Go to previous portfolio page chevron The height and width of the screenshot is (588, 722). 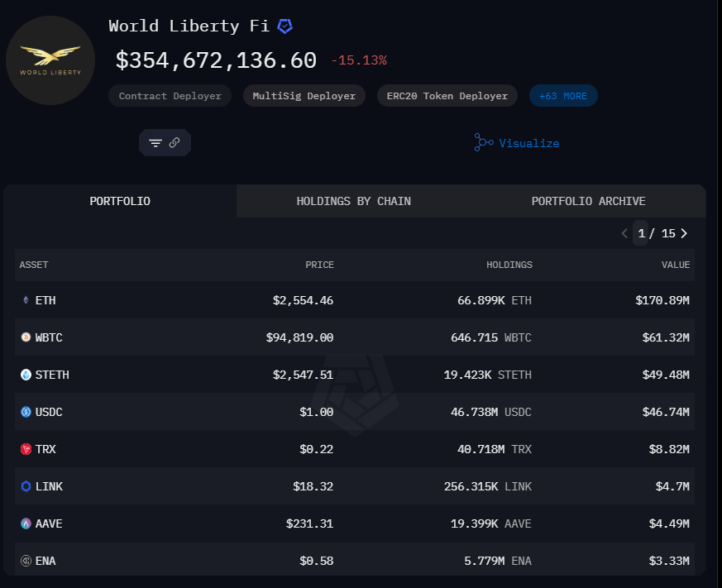pos(624,233)
